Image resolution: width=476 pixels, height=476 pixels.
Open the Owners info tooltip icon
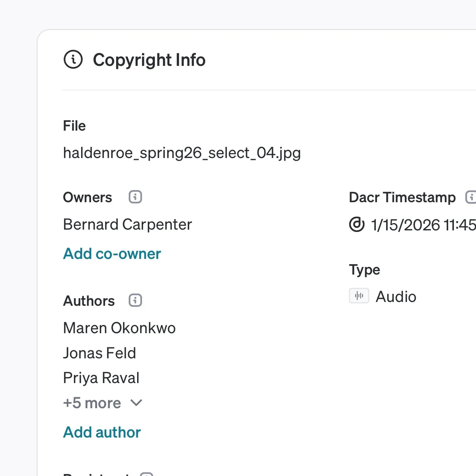point(135,197)
